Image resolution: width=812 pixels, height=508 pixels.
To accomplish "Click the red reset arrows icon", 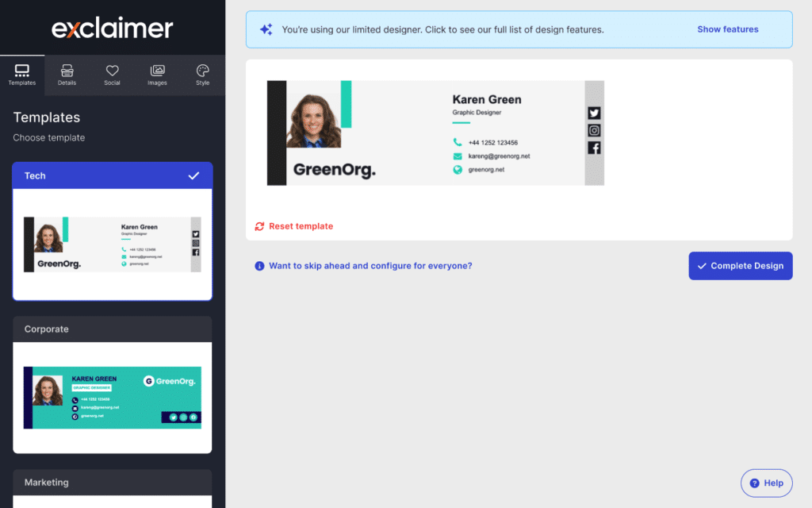I will [259, 226].
